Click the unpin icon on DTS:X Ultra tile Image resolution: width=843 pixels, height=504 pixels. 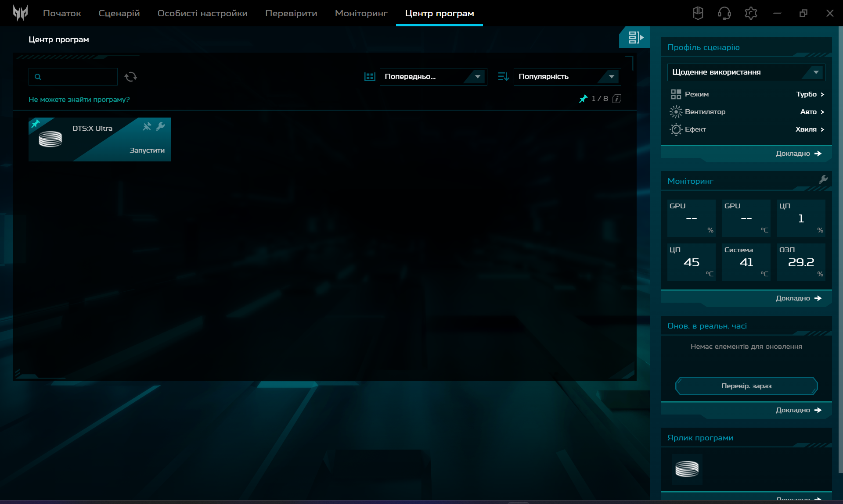pyautogui.click(x=147, y=127)
